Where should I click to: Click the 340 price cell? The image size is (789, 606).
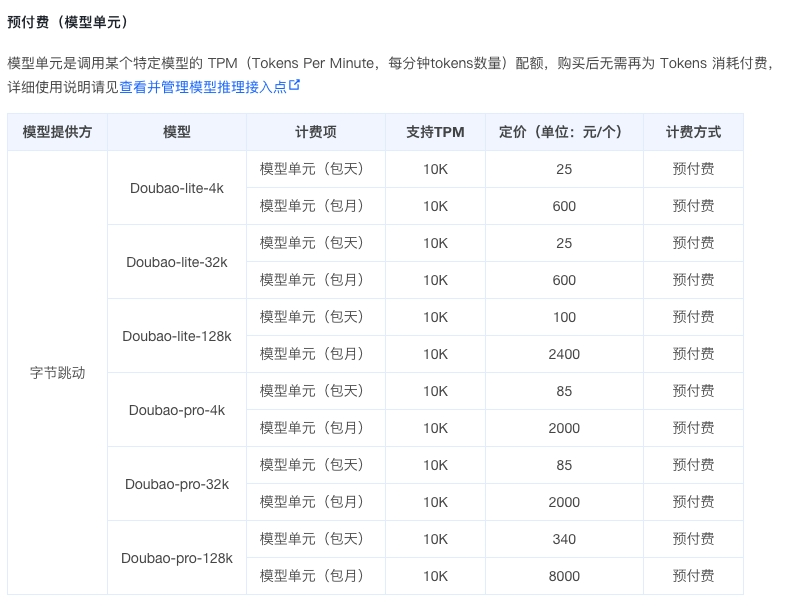564,539
